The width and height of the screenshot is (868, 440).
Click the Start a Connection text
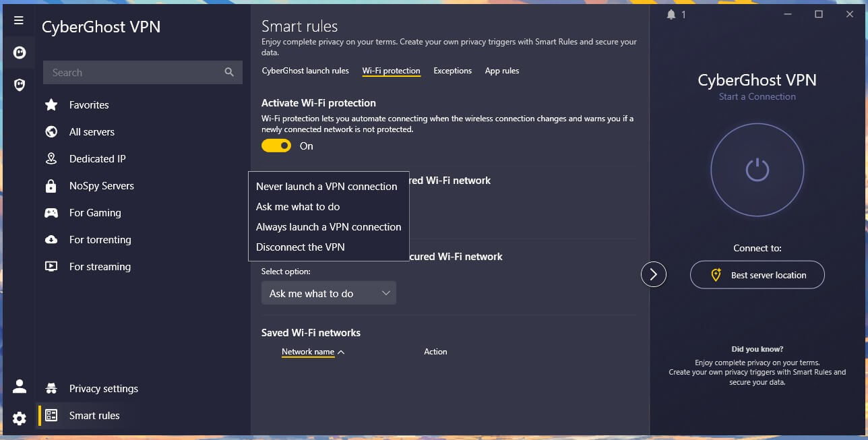point(757,96)
